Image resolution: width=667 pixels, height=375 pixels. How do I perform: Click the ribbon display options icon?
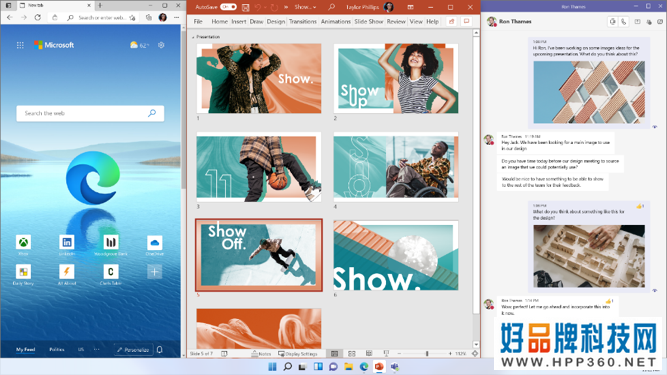[410, 7]
